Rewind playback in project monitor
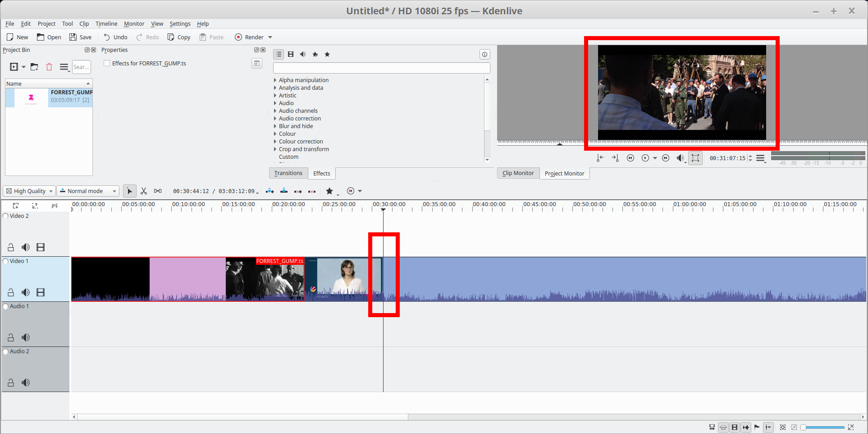 click(630, 158)
